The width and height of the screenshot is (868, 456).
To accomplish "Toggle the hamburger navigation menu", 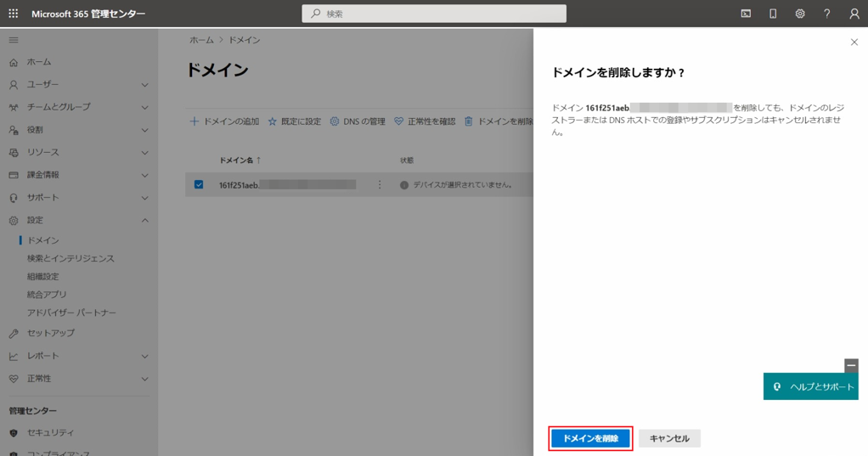I will 13,40.
